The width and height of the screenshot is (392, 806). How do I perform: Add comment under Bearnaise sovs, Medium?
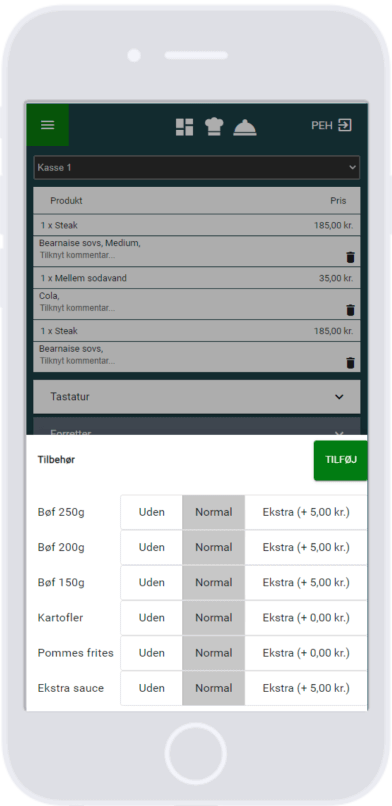pos(78,255)
